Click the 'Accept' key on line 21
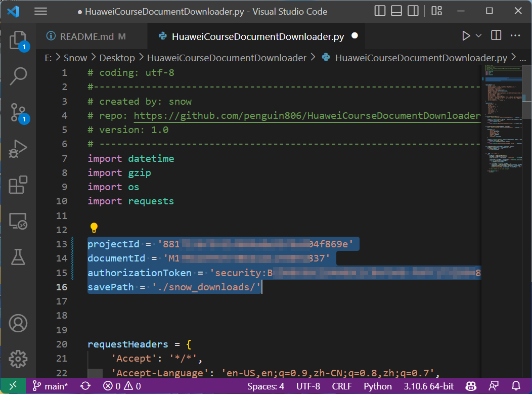 [x=134, y=359]
